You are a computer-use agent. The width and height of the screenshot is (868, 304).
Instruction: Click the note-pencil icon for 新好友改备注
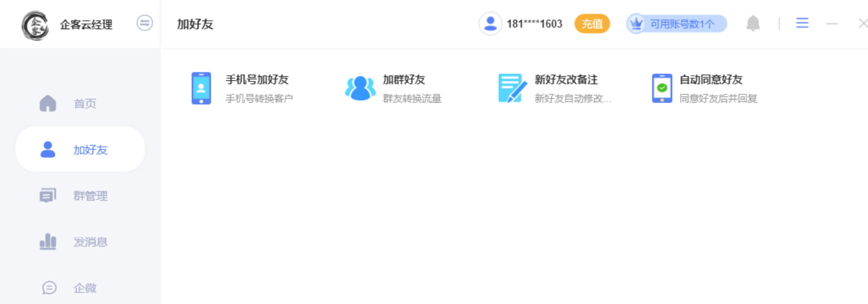coord(513,88)
